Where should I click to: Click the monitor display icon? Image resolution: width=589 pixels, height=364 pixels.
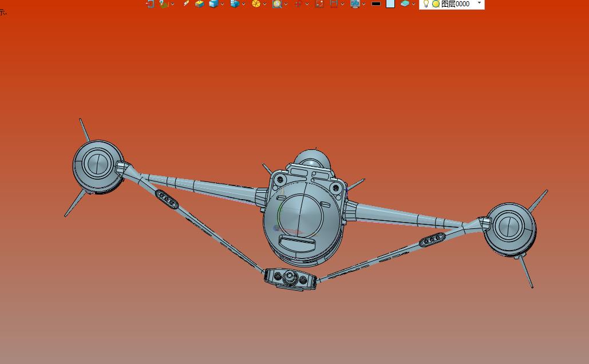tap(355, 4)
